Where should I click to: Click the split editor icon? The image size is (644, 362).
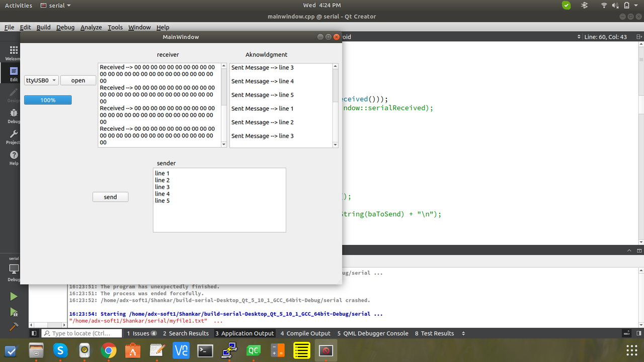coord(639,37)
